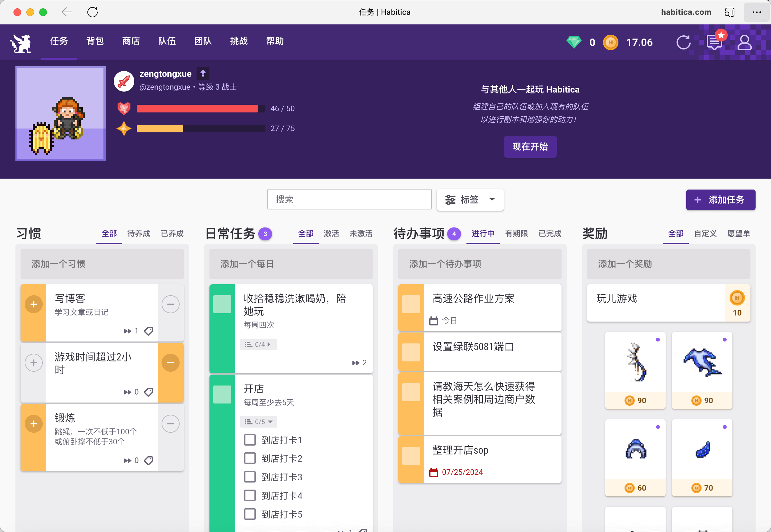Open the user profile icon
Viewport: 771px width, 532px height.
click(x=744, y=42)
